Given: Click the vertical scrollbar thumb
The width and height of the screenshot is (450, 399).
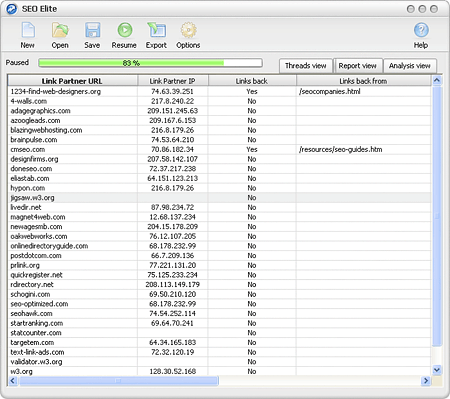Looking at the screenshot, I should point(437,216).
